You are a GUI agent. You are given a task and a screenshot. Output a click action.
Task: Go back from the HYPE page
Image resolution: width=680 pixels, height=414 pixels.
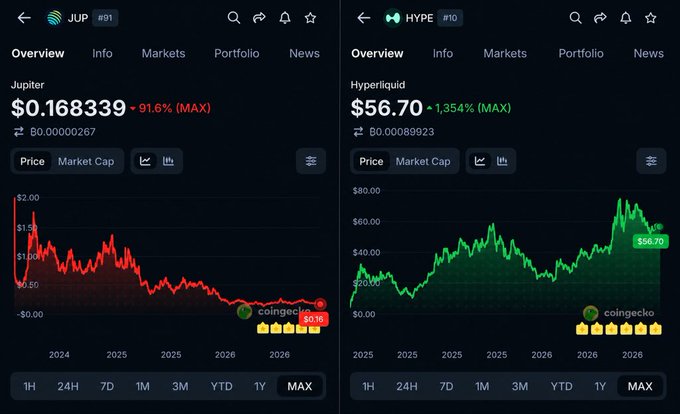point(364,18)
